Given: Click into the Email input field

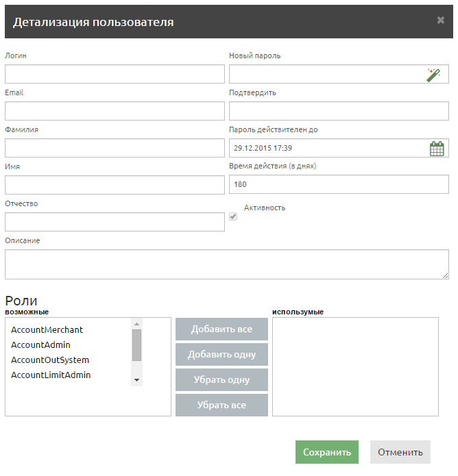Looking at the screenshot, I should 114,111.
